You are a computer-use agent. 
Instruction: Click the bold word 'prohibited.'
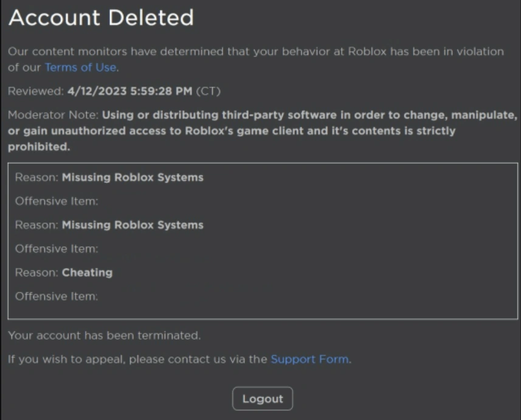click(39, 146)
